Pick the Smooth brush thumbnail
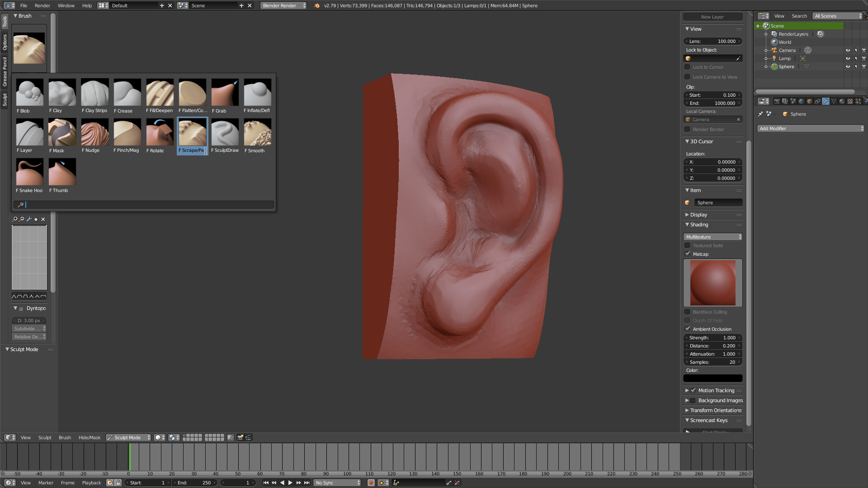 (257, 132)
